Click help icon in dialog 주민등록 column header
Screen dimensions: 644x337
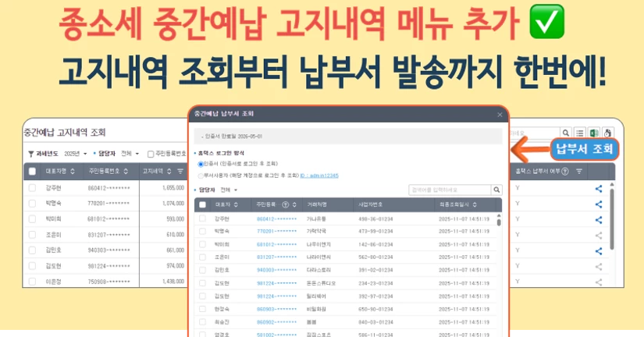pyautogui.click(x=285, y=204)
